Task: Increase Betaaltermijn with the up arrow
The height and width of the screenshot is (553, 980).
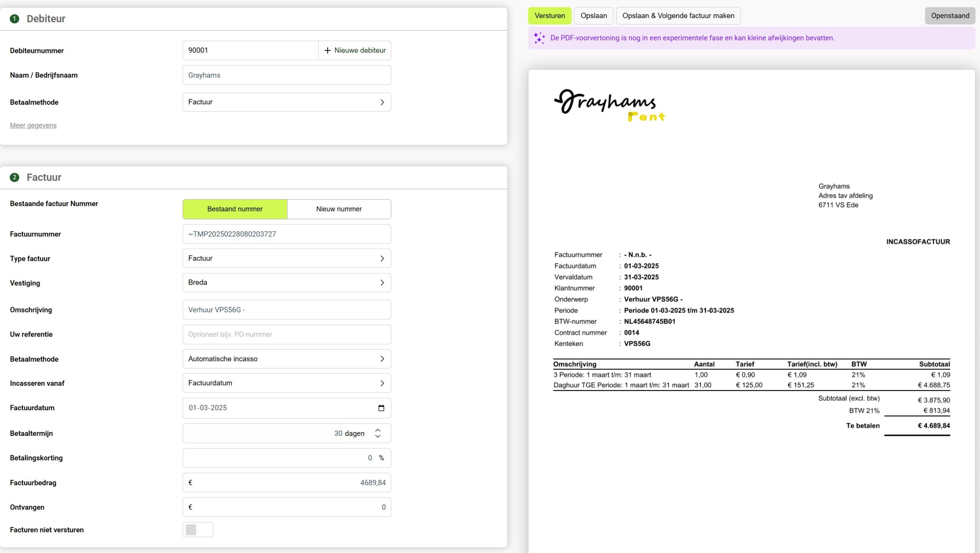Action: tap(378, 430)
